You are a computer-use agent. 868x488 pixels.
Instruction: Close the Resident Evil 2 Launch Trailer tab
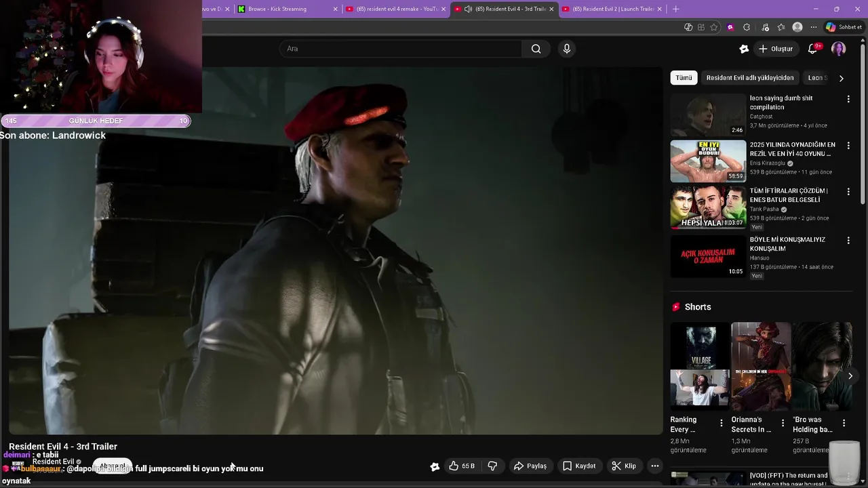pyautogui.click(x=660, y=9)
